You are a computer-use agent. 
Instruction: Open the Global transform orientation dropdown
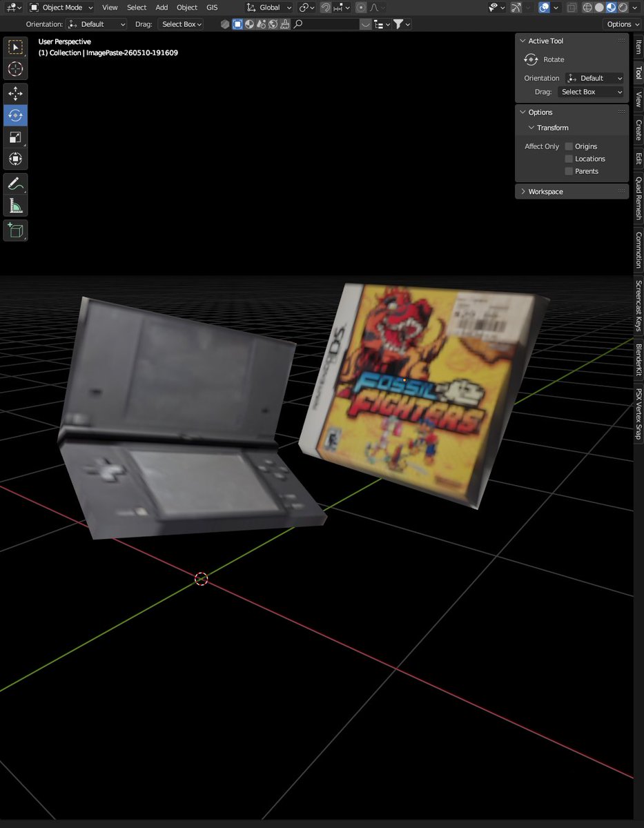[x=269, y=8]
